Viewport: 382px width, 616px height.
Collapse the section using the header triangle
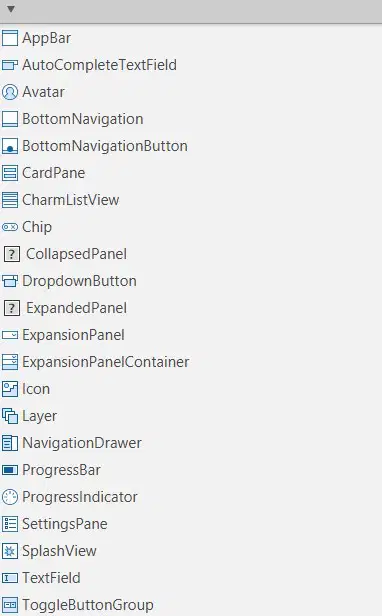point(11,9)
